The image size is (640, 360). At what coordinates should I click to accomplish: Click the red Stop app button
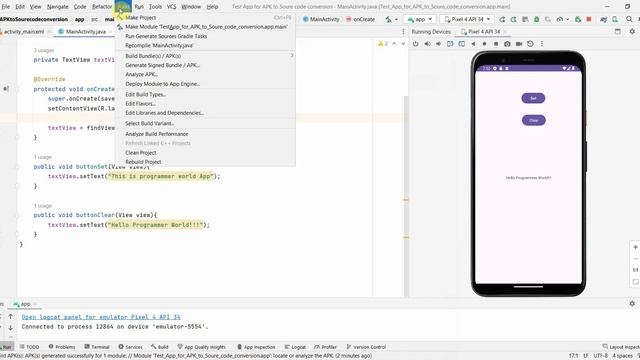(589, 19)
